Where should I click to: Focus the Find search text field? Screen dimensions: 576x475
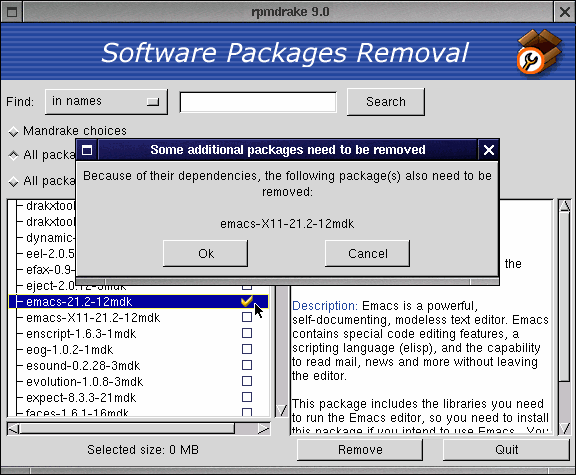click(x=258, y=102)
